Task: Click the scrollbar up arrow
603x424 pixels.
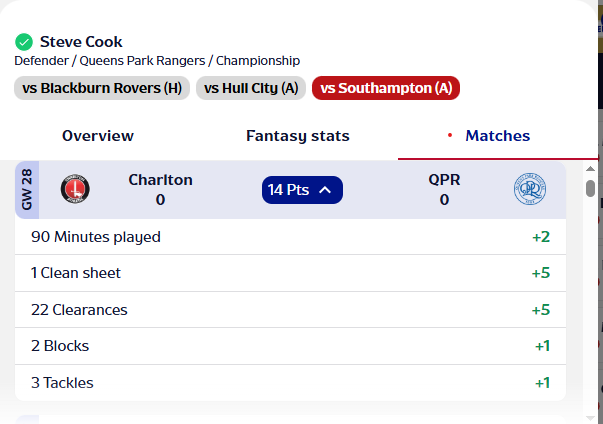Action: click(x=590, y=170)
